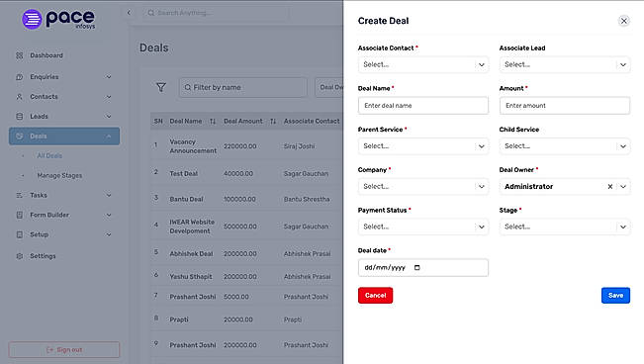
Task: Open All Deals submenu link
Action: tap(49, 155)
